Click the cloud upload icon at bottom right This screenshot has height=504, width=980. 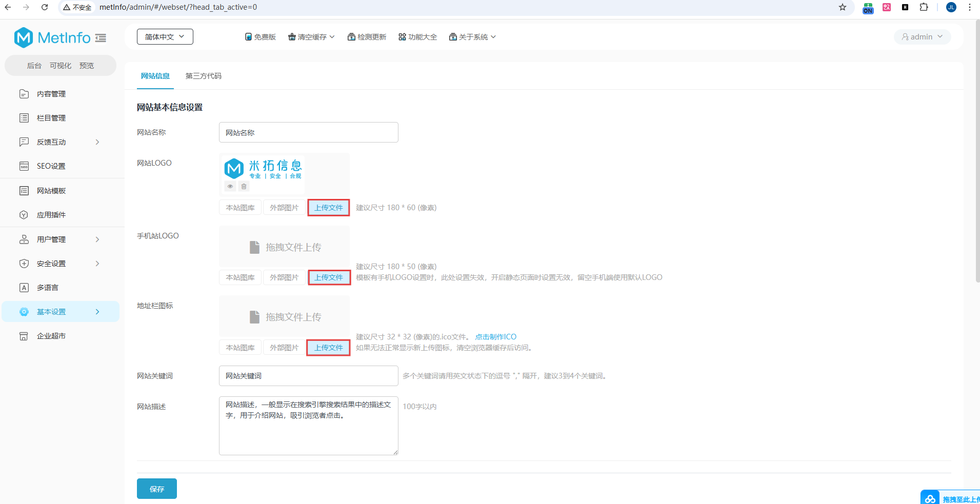coord(930,498)
